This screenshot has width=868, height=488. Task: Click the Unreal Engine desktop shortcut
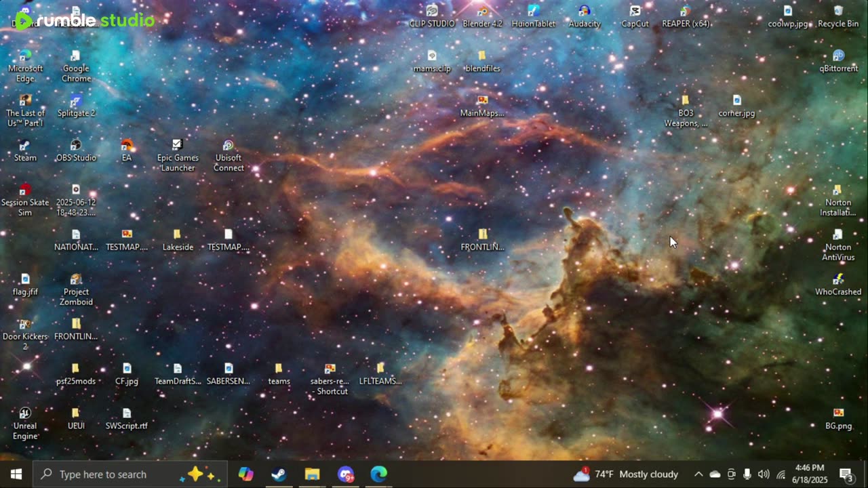(25, 424)
